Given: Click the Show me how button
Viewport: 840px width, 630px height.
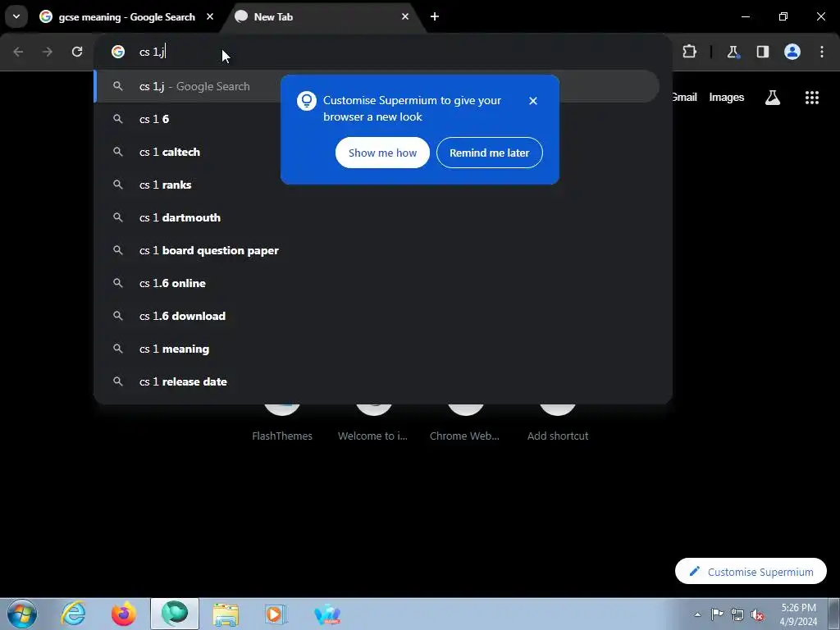Looking at the screenshot, I should coord(382,153).
